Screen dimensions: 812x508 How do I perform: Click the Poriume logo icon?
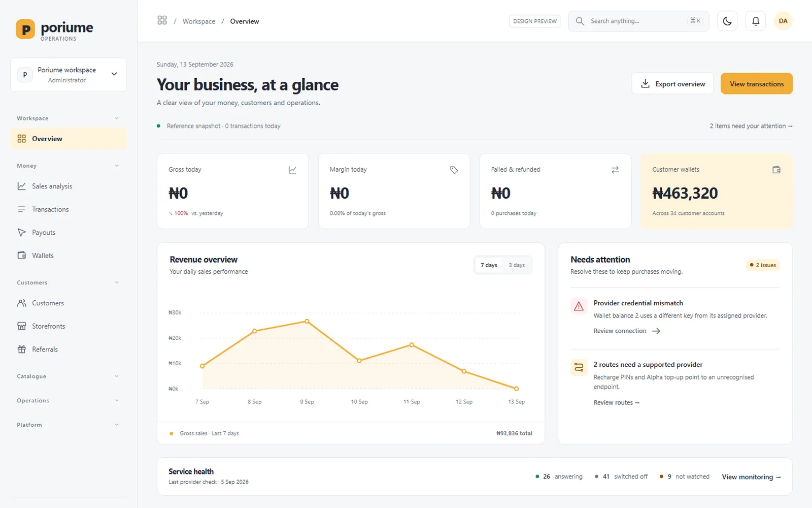(25, 29)
